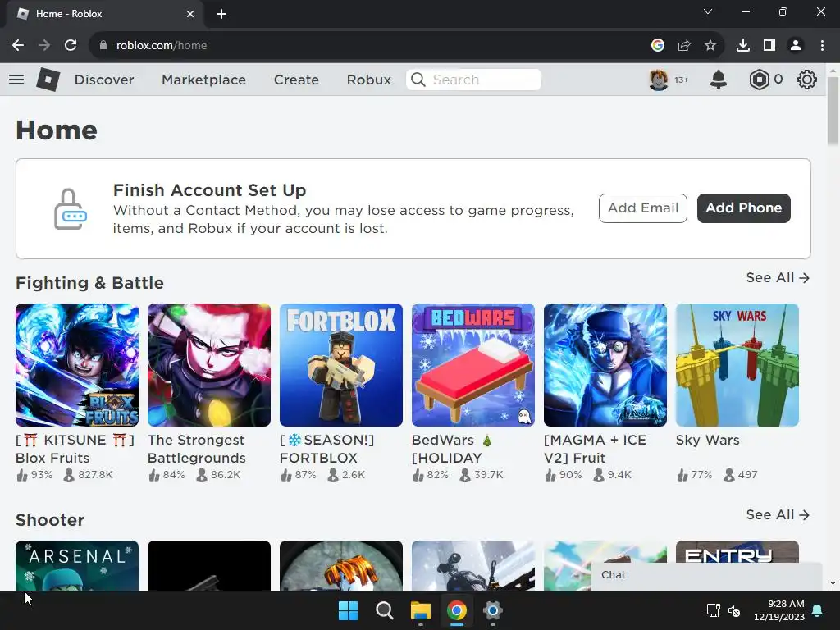Open the Sky Wars game thumbnail
Image resolution: width=840 pixels, height=630 pixels.
click(737, 365)
